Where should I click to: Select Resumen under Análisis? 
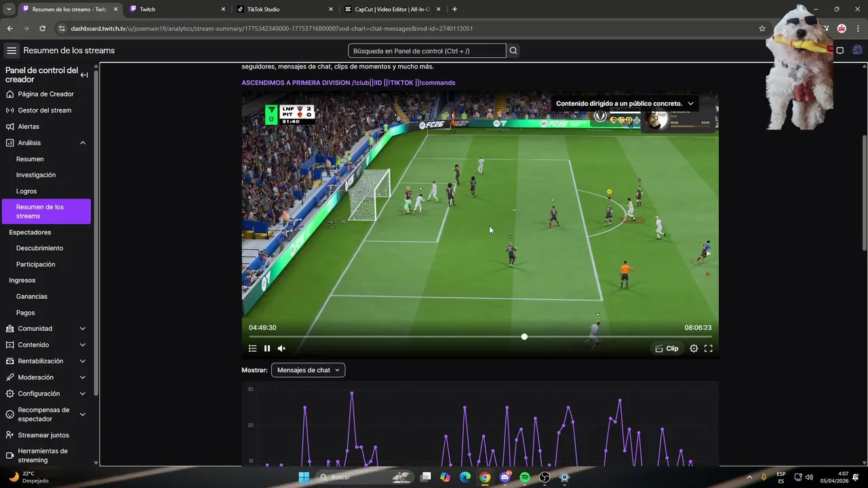pos(30,159)
